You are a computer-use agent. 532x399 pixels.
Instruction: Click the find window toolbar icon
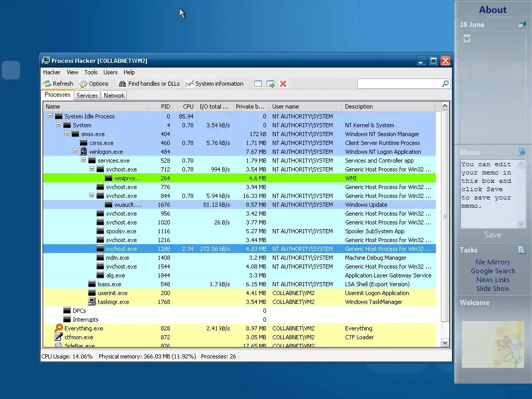point(258,84)
